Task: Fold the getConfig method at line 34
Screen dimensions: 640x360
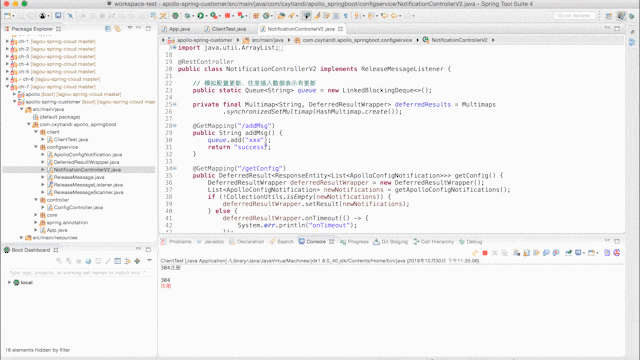Action: point(175,168)
